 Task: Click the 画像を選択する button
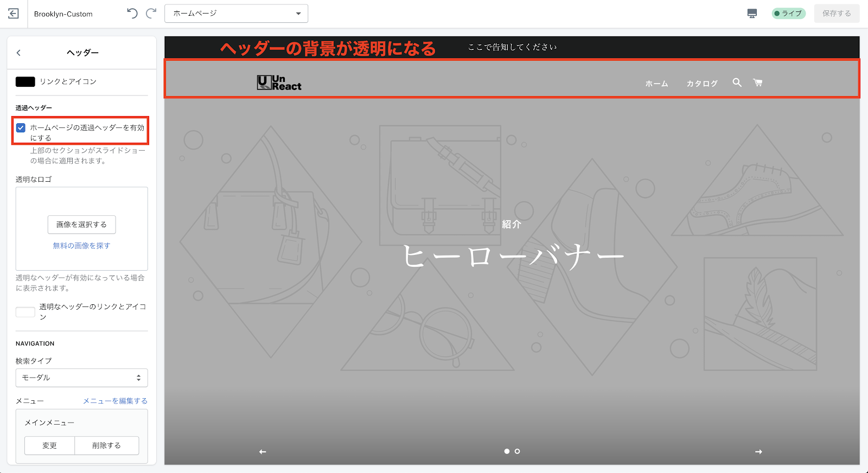point(81,225)
